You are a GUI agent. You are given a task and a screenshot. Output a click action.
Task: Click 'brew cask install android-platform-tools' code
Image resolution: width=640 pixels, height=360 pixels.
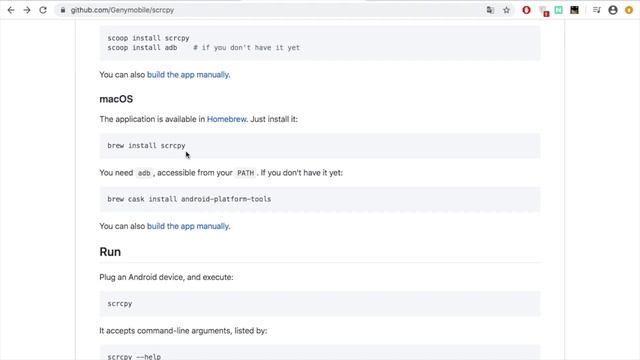click(189, 199)
